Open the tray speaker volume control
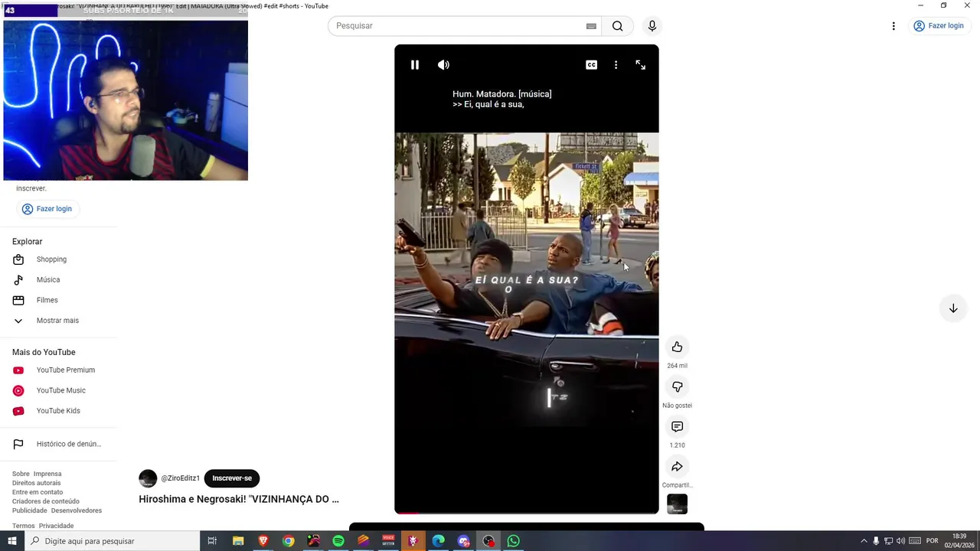This screenshot has height=551, width=980. point(900,541)
